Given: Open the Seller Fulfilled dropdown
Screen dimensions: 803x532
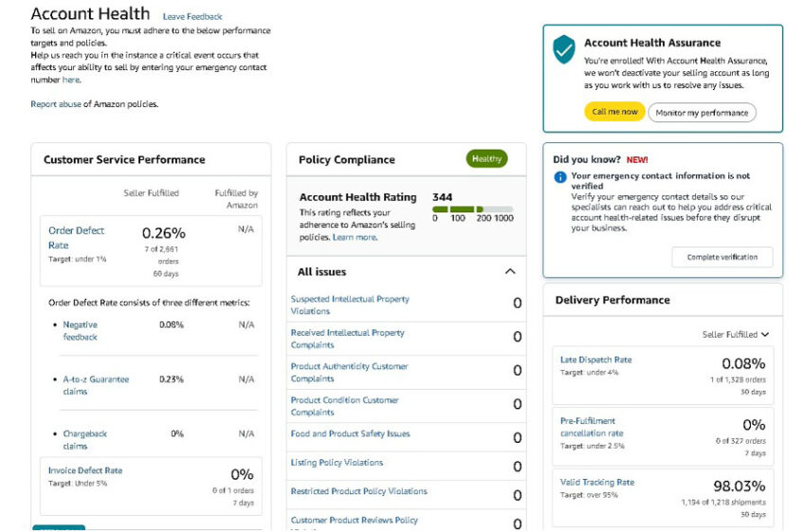Looking at the screenshot, I should pyautogui.click(x=736, y=335).
